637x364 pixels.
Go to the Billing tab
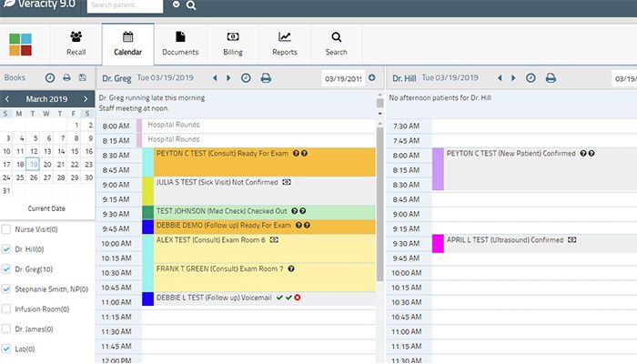pyautogui.click(x=233, y=44)
